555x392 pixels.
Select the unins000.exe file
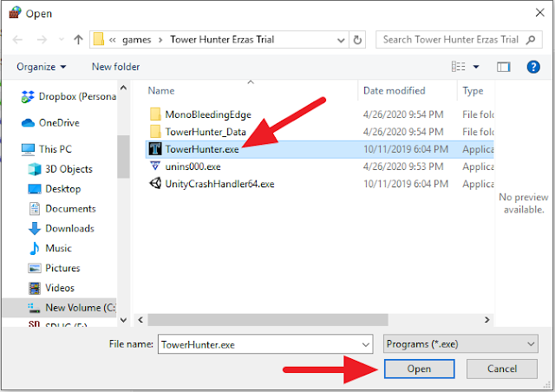click(x=193, y=167)
